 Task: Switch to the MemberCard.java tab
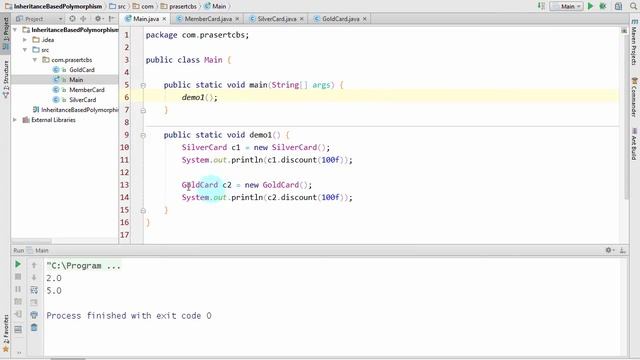pyautogui.click(x=208, y=19)
